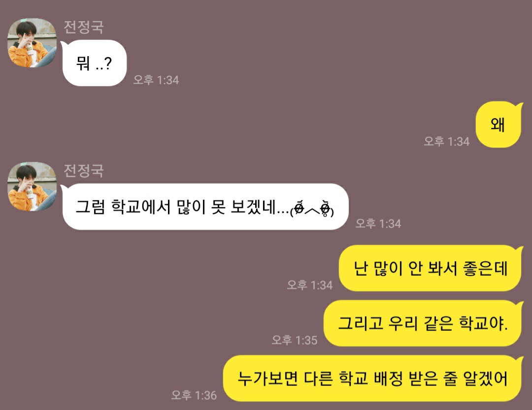Click the 오후 1:34 timestamp beside '왜'

(446, 141)
